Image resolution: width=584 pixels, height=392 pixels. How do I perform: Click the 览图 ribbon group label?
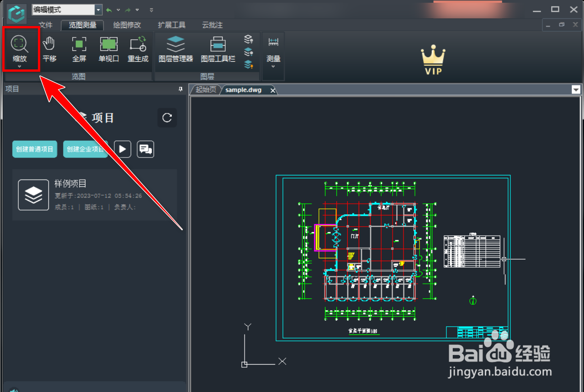79,77
